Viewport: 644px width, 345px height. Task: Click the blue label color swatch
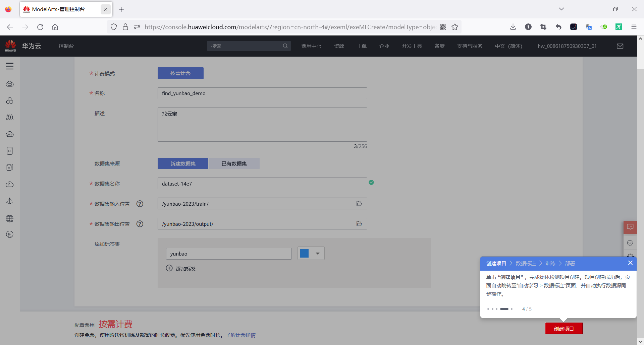[x=305, y=254]
